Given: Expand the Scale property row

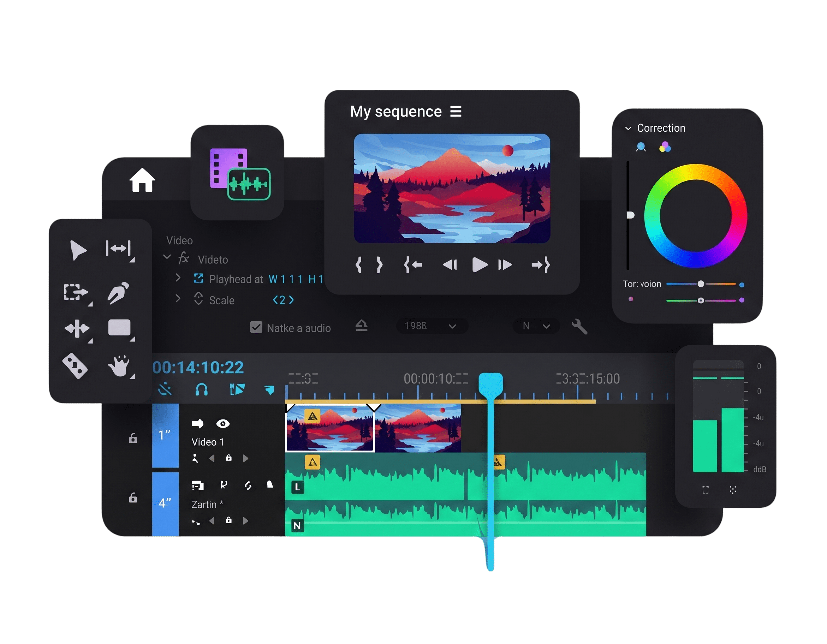Looking at the screenshot, I should pos(178,299).
